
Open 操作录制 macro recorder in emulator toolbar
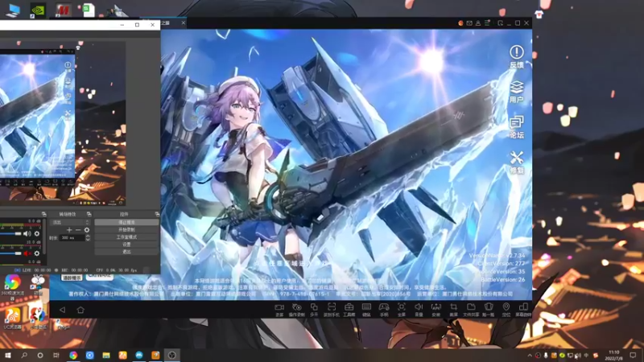tap(296, 310)
